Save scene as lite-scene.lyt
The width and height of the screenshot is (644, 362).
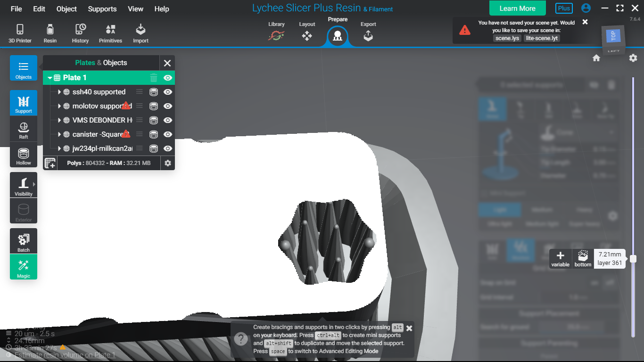pyautogui.click(x=542, y=38)
